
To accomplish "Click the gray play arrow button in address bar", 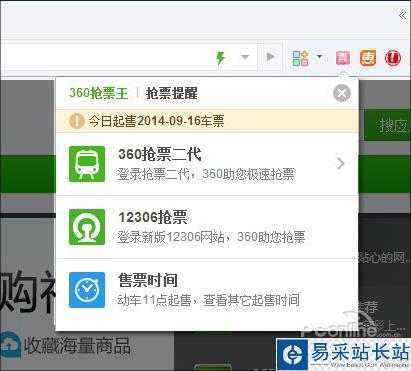I will (271, 57).
